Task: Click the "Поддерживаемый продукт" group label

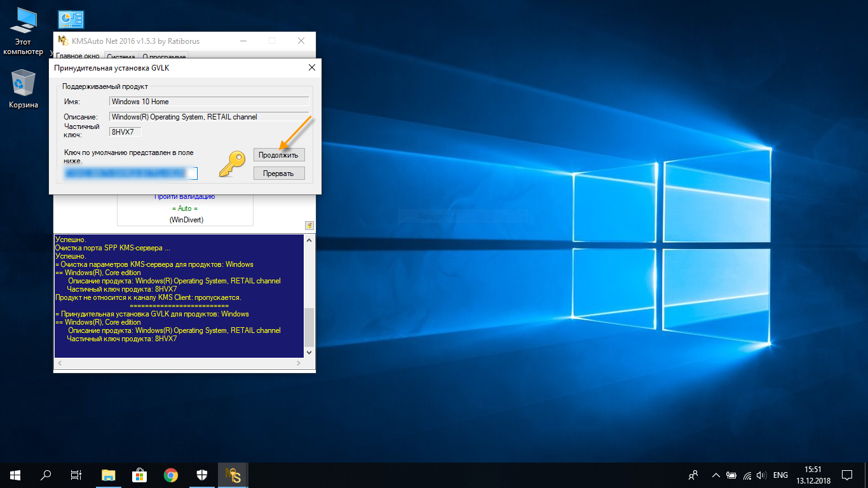Action: click(105, 86)
